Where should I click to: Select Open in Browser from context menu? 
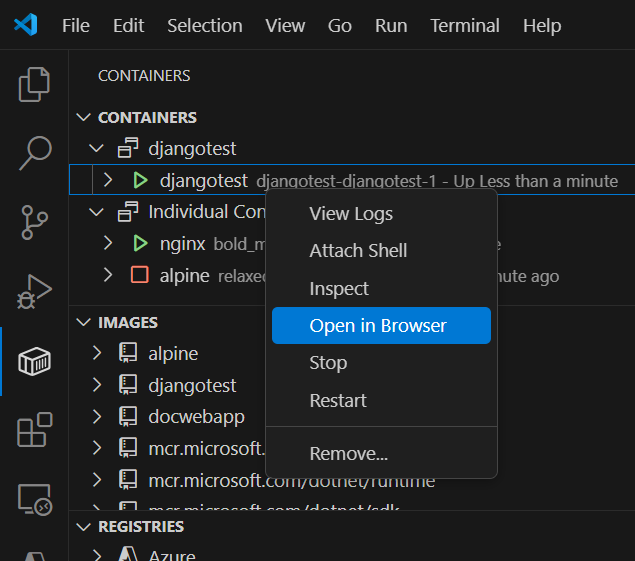click(378, 325)
